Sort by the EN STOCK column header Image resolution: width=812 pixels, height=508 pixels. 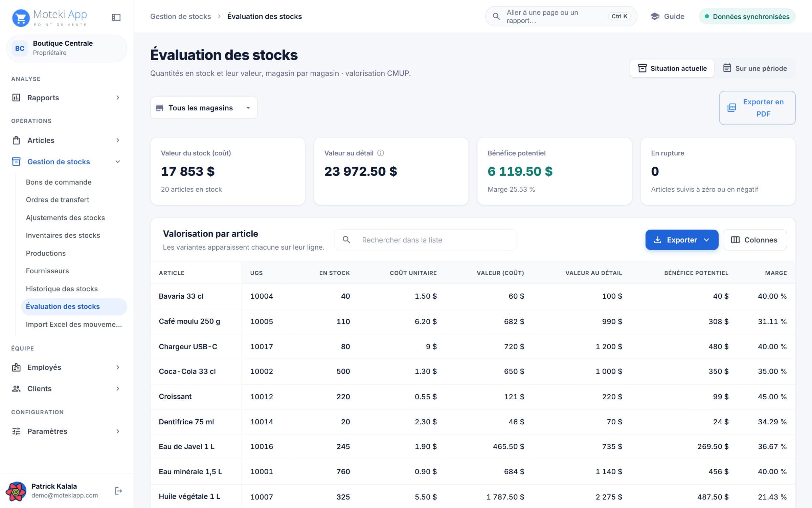pyautogui.click(x=334, y=273)
